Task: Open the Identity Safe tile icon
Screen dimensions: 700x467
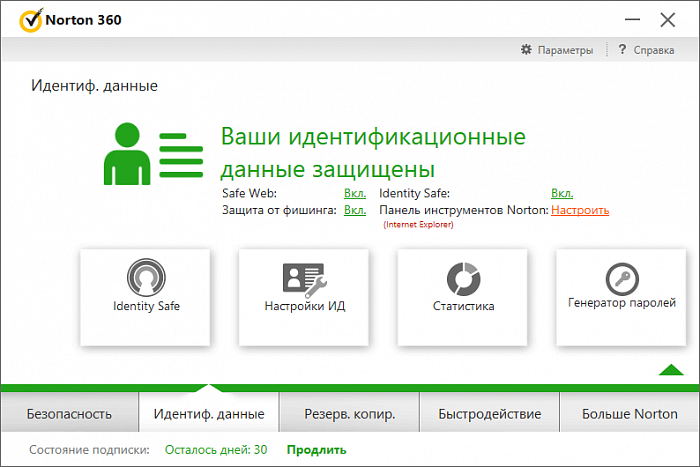Action: click(146, 277)
